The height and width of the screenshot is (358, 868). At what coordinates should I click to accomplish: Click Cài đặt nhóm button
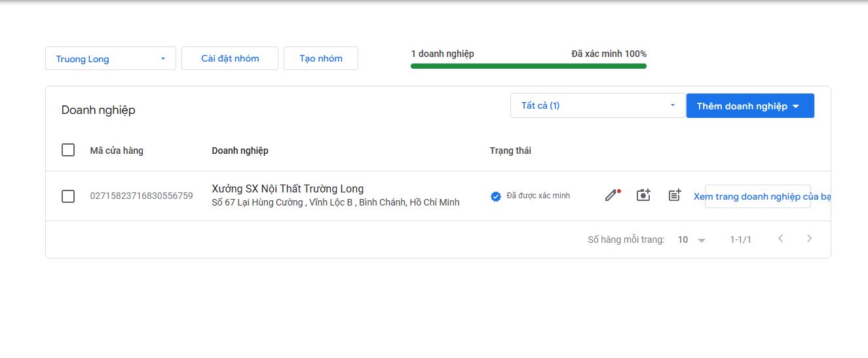coord(230,58)
